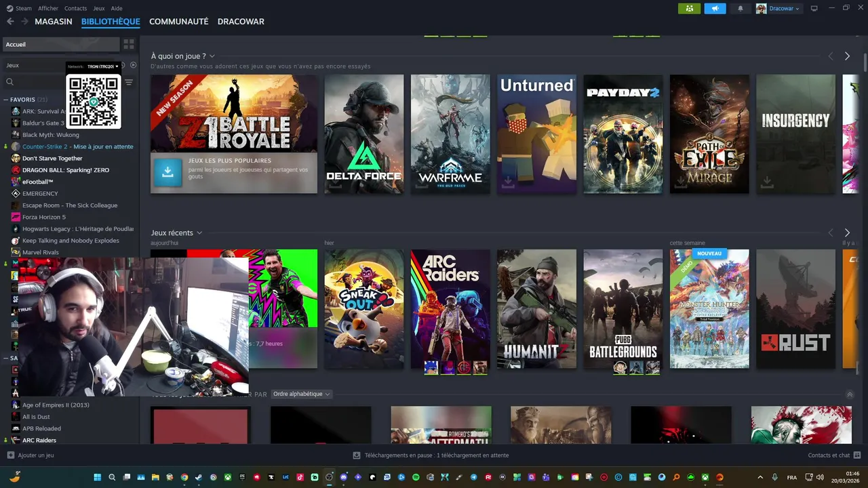Screen dimensions: 868x488
Task: Click the Accueil button in the sidebar
Action: [x=61, y=44]
